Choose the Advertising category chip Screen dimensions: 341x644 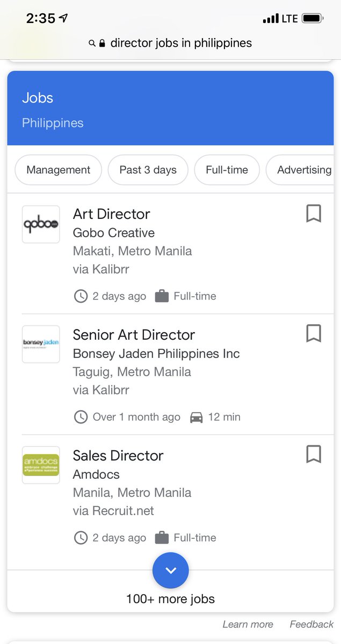tap(301, 170)
